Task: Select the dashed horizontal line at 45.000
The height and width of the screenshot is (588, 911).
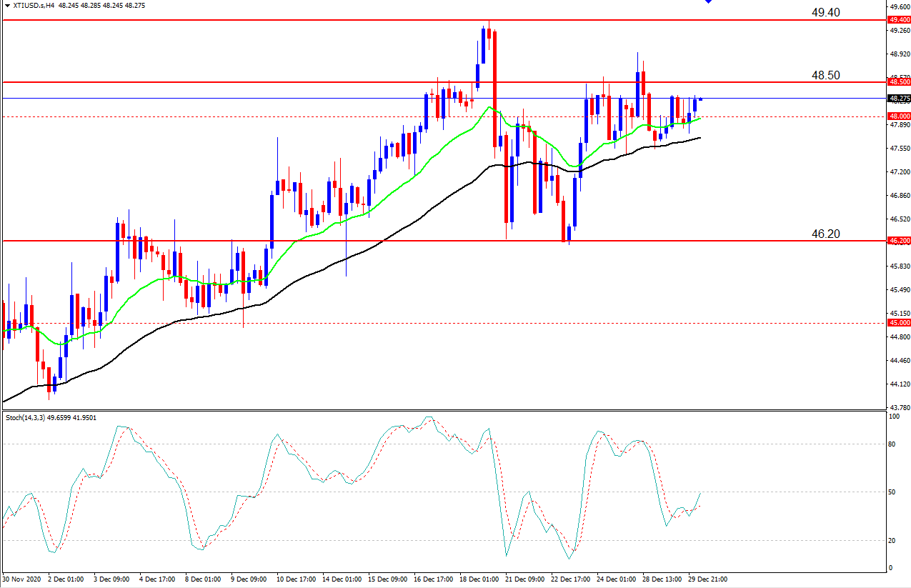Action: click(443, 323)
